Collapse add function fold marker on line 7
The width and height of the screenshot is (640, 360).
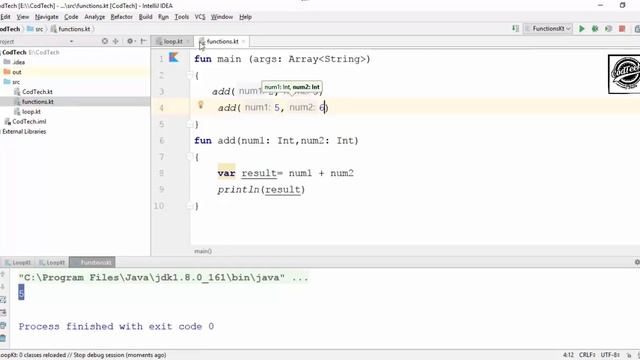(x=190, y=157)
